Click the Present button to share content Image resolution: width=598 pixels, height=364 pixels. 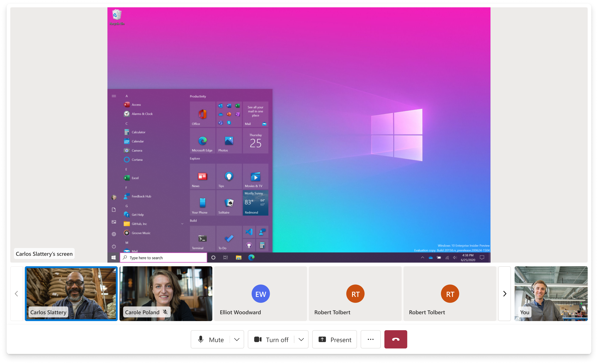334,339
